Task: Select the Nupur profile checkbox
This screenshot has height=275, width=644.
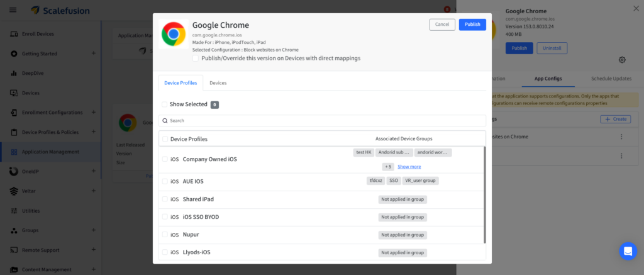Action: (x=165, y=234)
